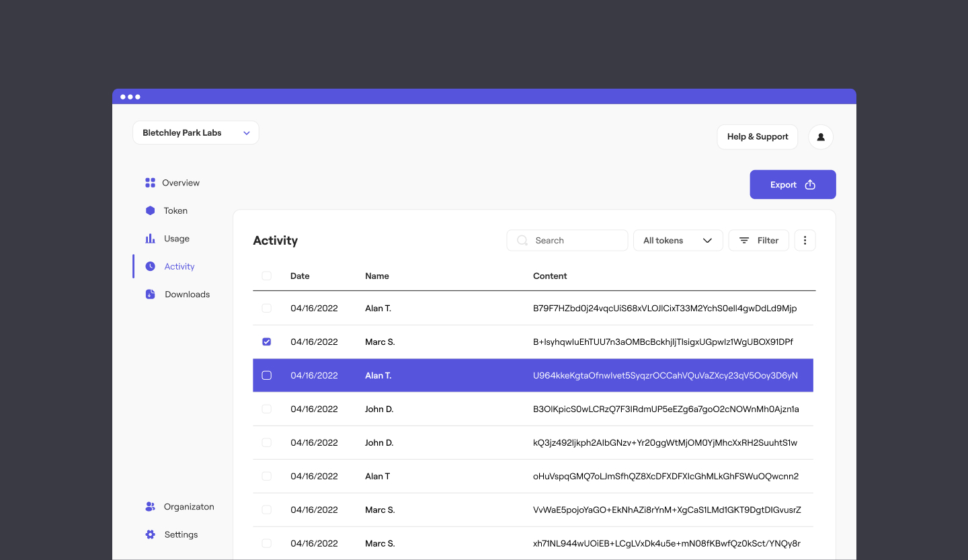
Task: Click the Help & Support button
Action: tap(758, 136)
